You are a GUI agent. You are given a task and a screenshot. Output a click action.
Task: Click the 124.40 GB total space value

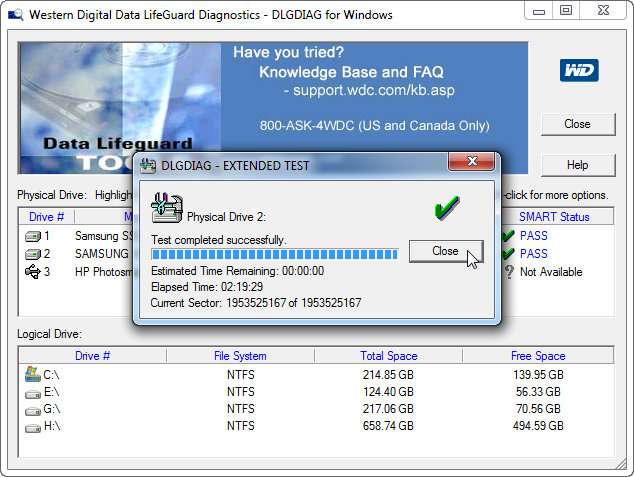tap(388, 392)
